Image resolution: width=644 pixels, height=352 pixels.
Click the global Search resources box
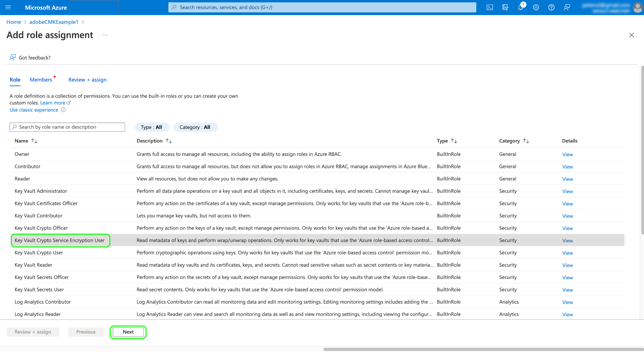(x=322, y=7)
